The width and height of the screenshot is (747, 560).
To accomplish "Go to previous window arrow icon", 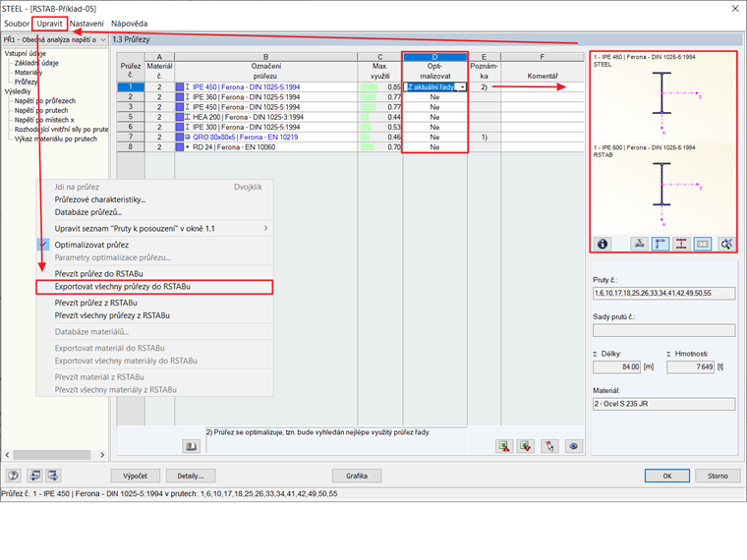I will click(34, 476).
